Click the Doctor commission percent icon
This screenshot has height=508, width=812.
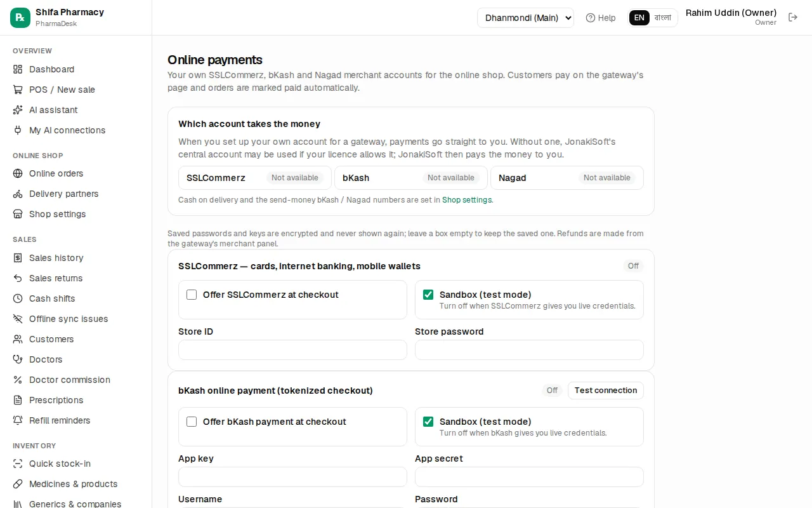pyautogui.click(x=18, y=380)
